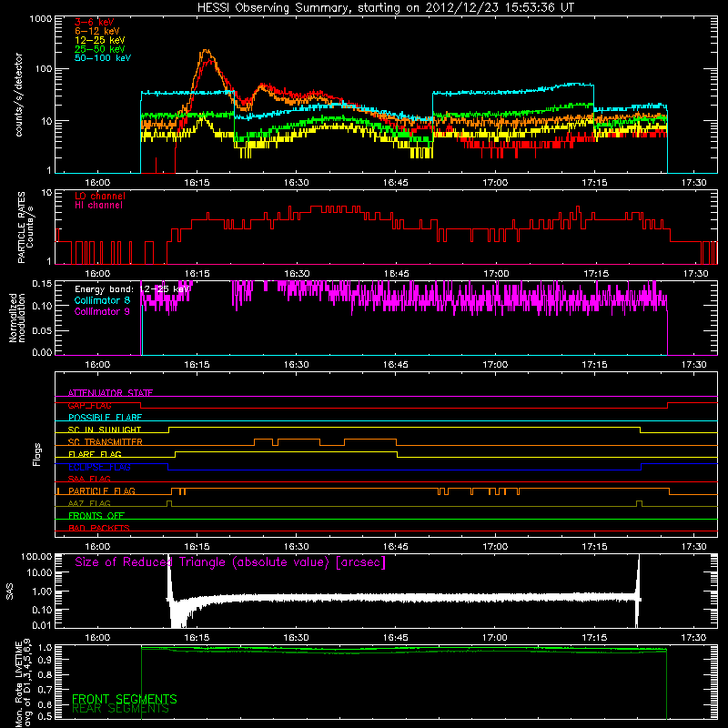This screenshot has height=728, width=728.
Task: Click the 17:00 tick label under flags panel
Action: (495, 547)
